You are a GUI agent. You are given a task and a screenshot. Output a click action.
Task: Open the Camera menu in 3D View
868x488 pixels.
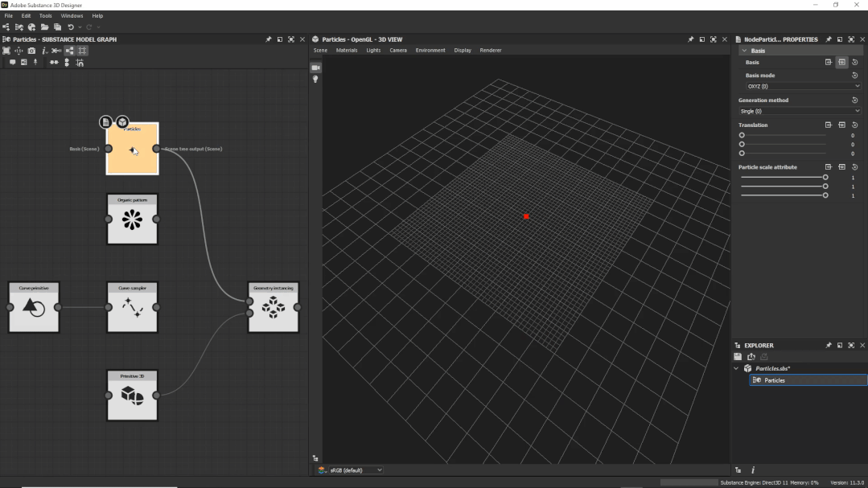pyautogui.click(x=398, y=51)
